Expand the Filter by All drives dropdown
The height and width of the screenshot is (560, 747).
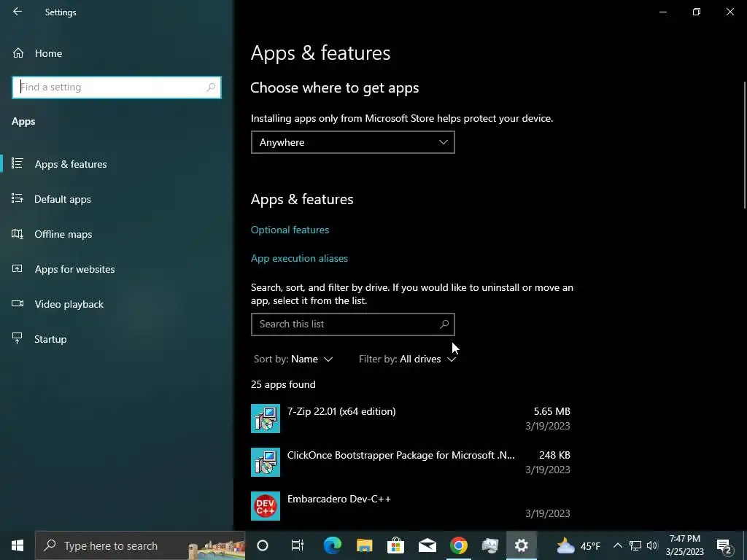(407, 359)
